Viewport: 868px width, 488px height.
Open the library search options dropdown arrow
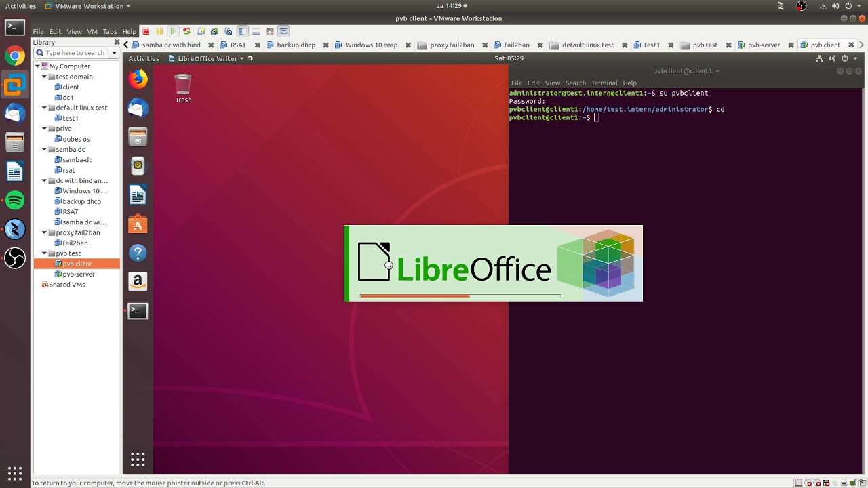tap(114, 53)
